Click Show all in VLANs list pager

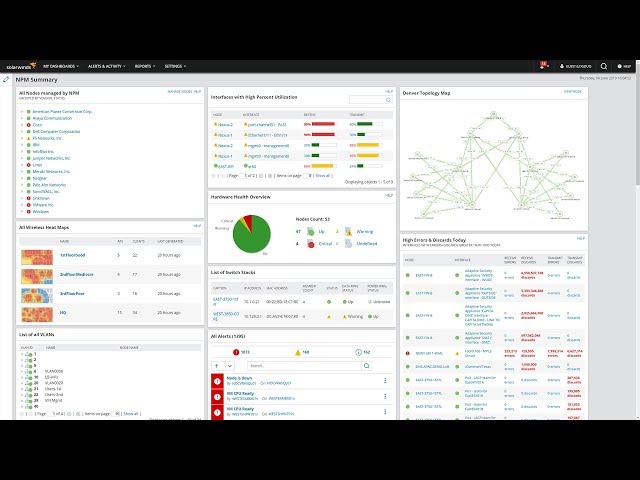131,414
